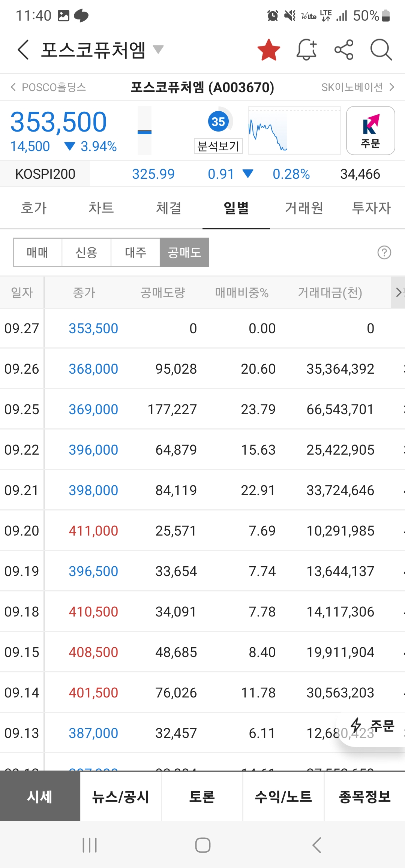
Task: Tap the alarm clock status icon
Action: click(273, 16)
